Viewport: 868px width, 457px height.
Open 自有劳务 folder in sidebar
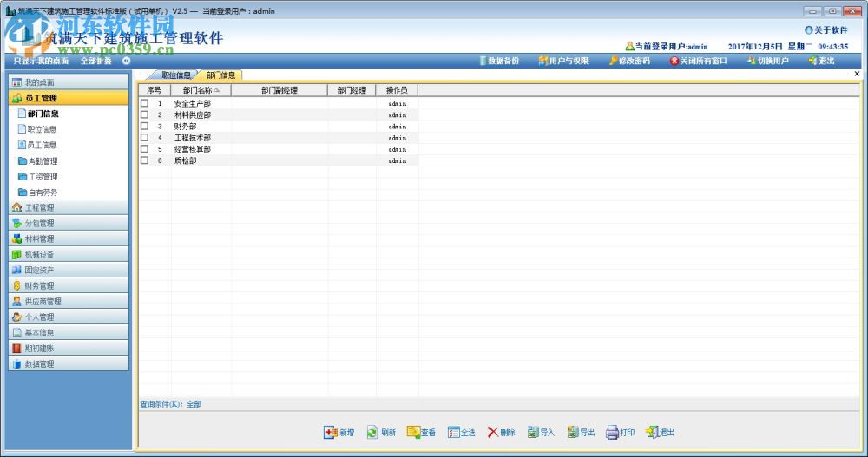tap(37, 192)
